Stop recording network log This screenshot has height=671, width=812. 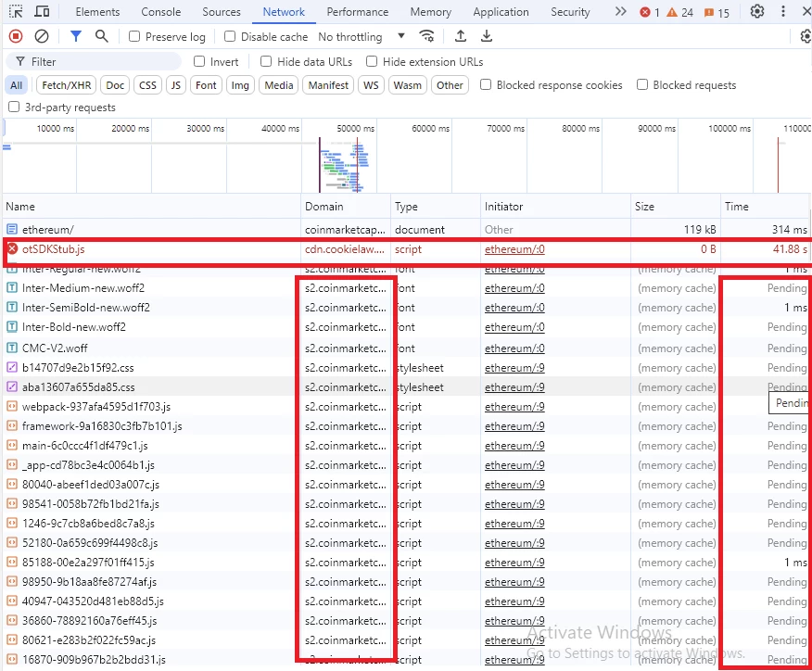click(x=16, y=36)
